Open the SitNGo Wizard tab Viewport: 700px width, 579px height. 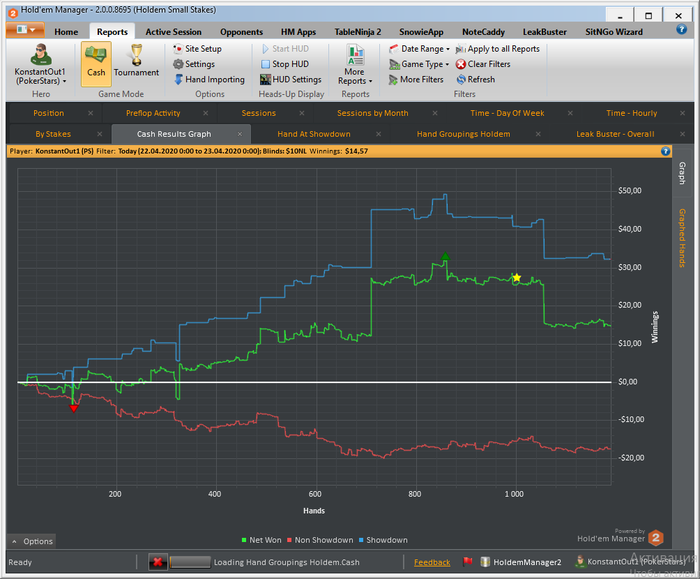[614, 32]
